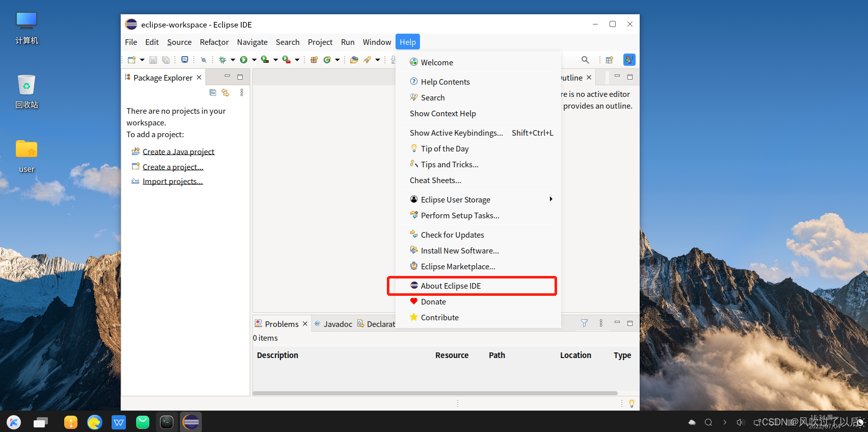Choose Search entry in Help menu

(478, 97)
